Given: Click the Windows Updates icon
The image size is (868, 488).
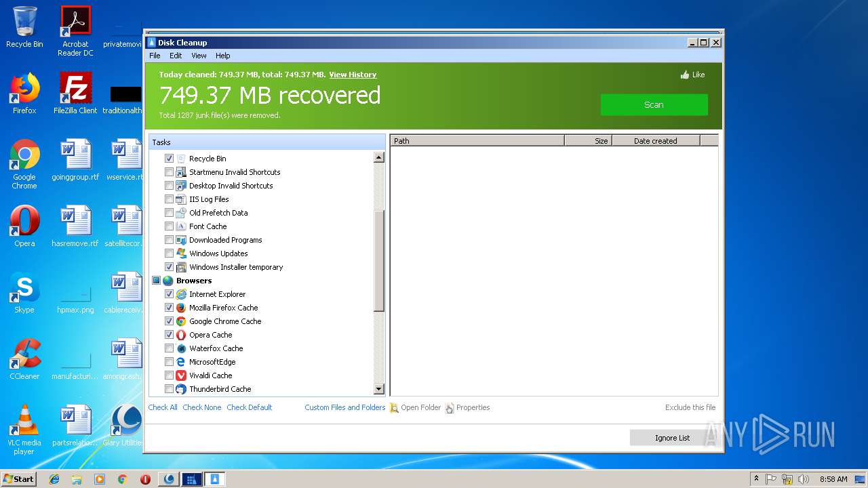Looking at the screenshot, I should pos(181,253).
